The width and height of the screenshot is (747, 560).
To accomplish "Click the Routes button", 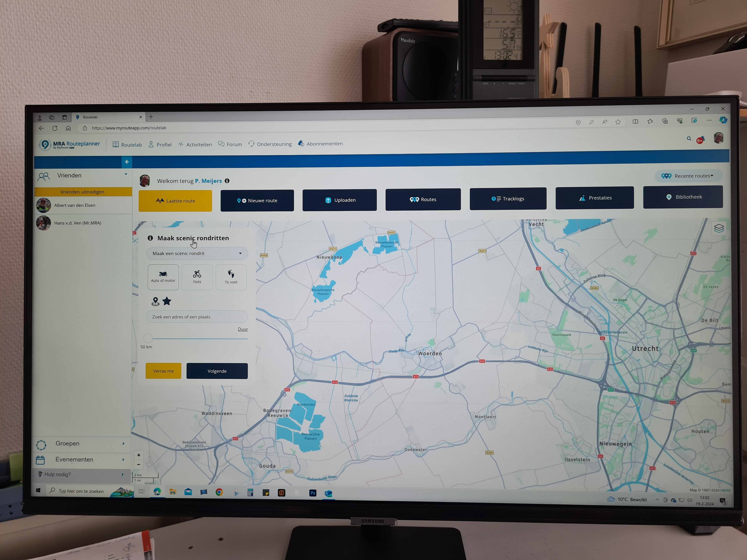I will point(423,199).
